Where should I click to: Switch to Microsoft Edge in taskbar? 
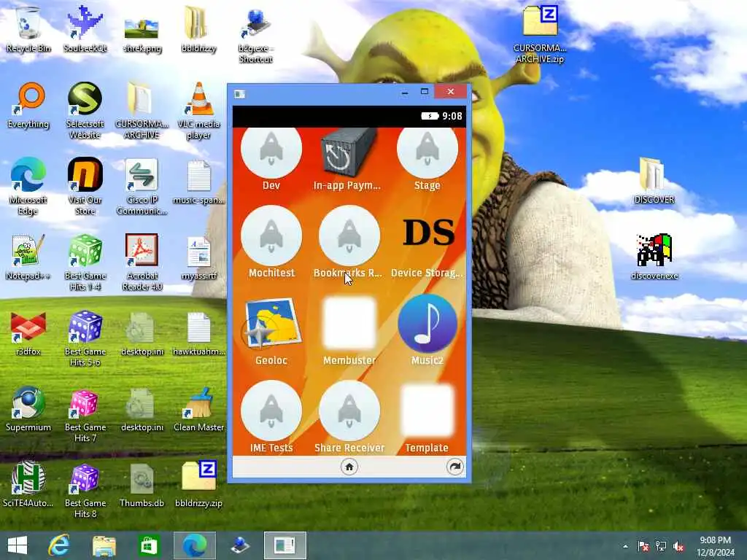point(194,545)
